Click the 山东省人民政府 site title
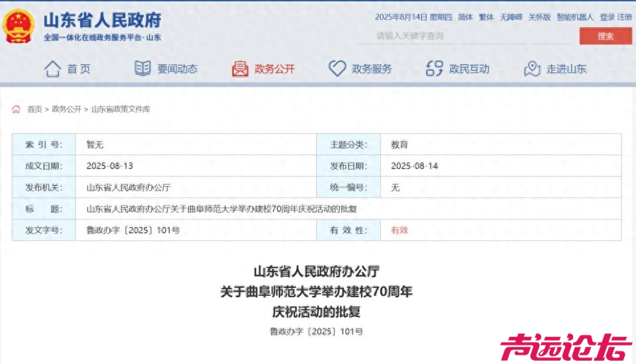 103,21
